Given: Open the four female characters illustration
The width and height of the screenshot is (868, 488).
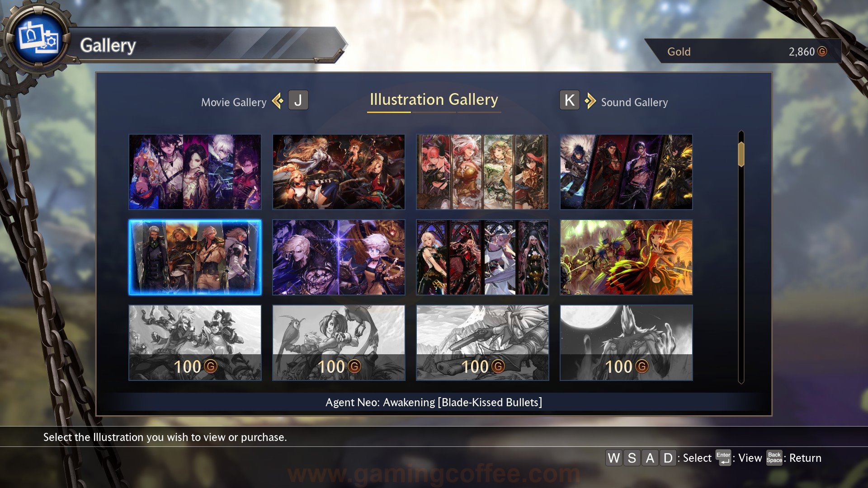Looking at the screenshot, I should click(482, 172).
